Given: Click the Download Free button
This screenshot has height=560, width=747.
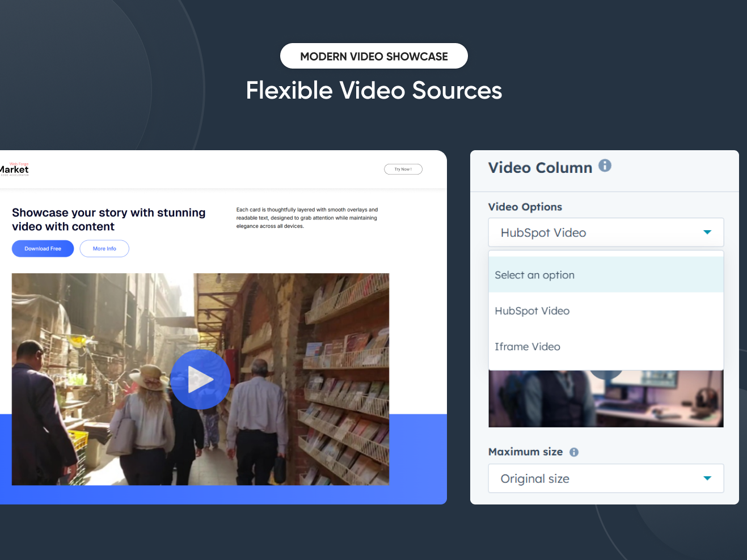Looking at the screenshot, I should [43, 248].
